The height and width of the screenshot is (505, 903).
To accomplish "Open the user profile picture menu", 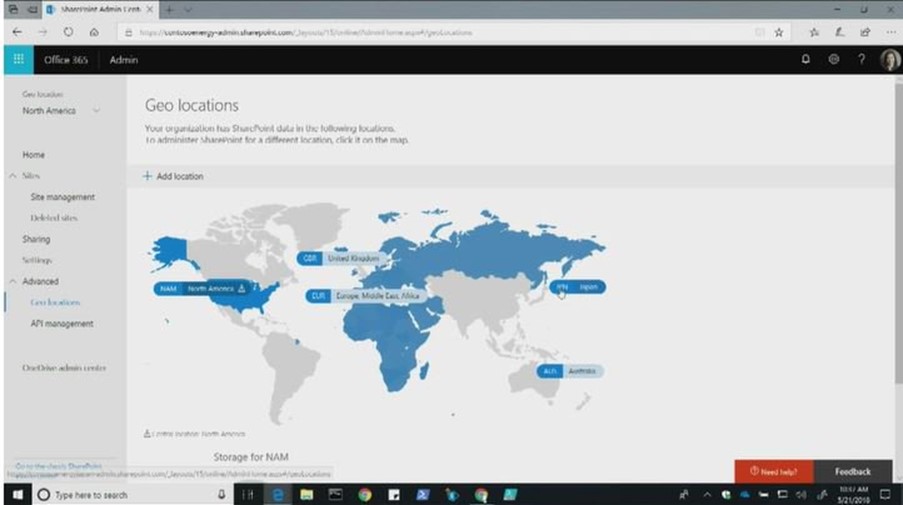I will point(890,59).
